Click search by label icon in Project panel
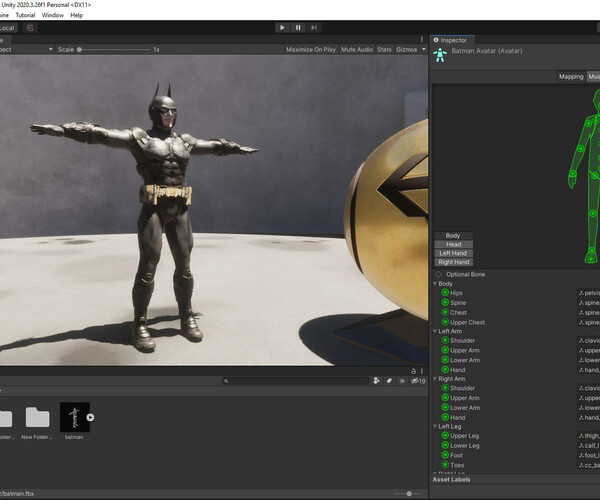 (389, 381)
